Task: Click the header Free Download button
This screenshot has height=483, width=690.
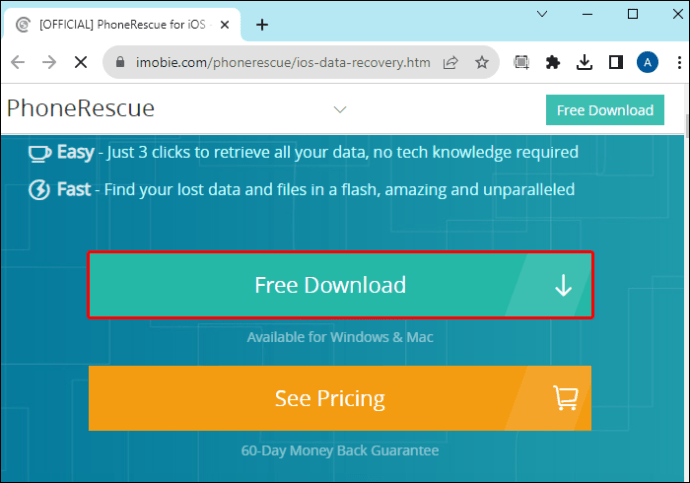Action: click(605, 110)
